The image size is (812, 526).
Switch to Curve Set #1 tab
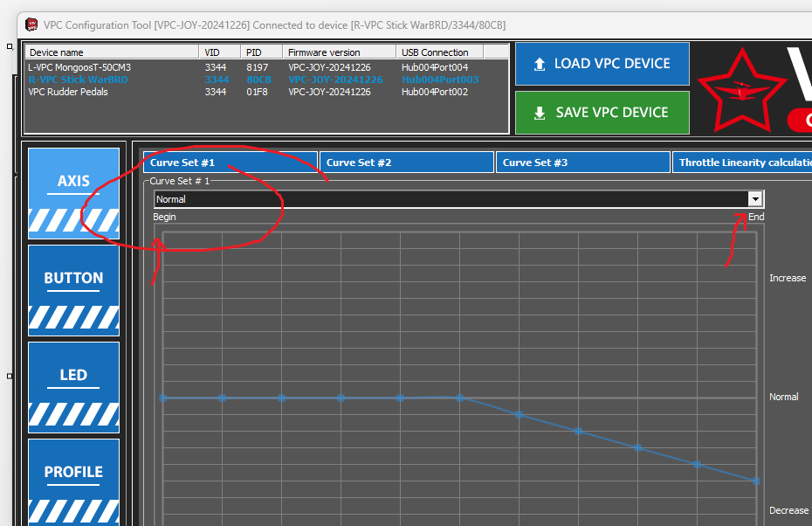(x=230, y=163)
